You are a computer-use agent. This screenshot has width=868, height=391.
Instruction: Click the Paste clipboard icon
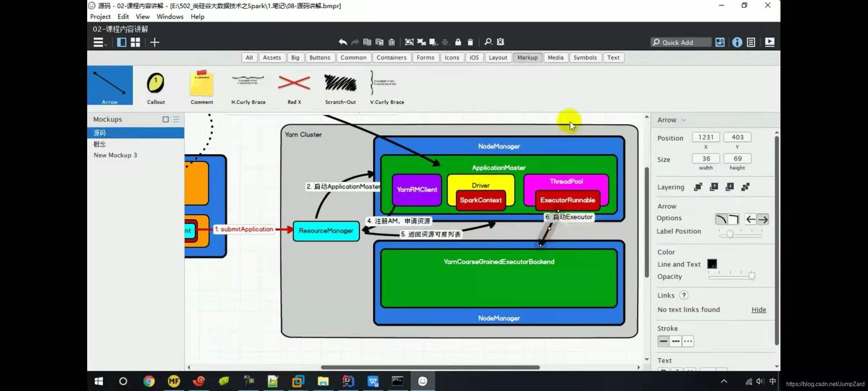coord(392,42)
